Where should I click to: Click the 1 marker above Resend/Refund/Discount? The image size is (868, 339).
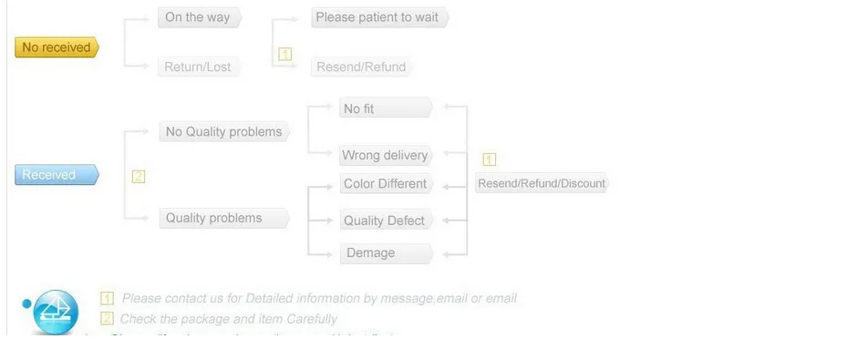(x=489, y=159)
